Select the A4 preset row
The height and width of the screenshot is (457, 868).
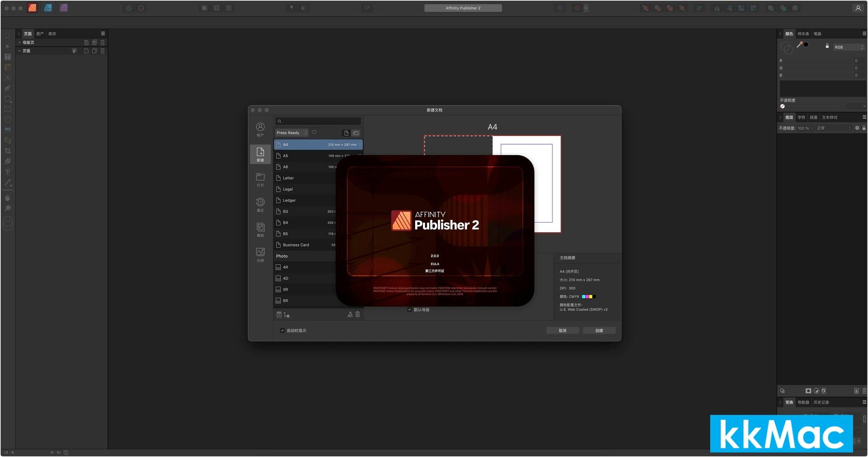click(x=318, y=145)
